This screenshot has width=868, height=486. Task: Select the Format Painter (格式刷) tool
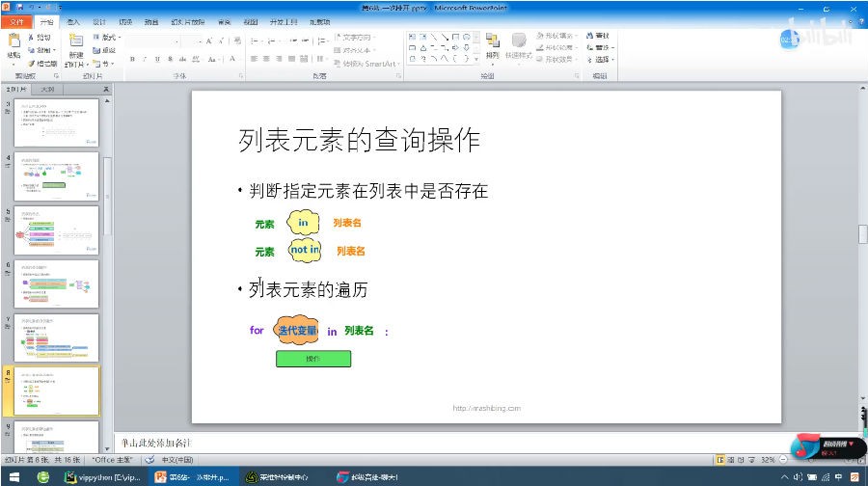point(42,63)
